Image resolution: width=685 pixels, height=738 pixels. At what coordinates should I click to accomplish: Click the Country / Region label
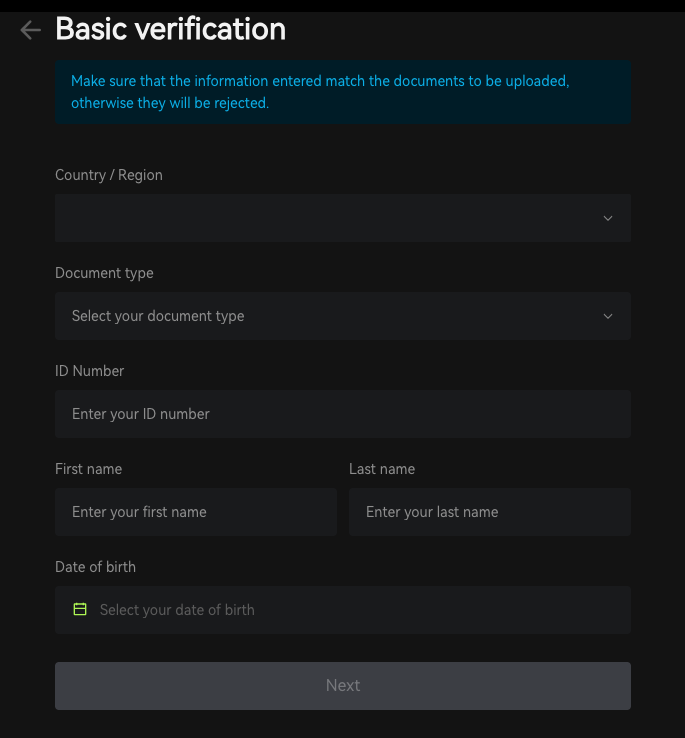[x=109, y=175]
